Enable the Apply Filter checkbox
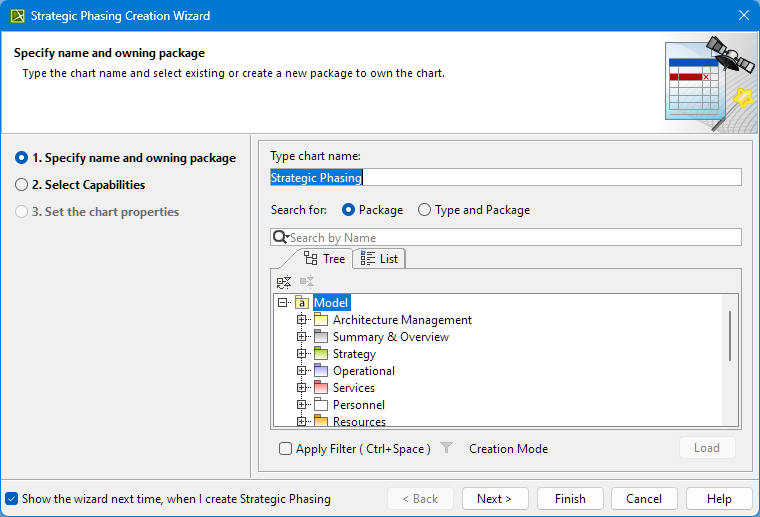Screen dimensions: 760x517 point(286,449)
